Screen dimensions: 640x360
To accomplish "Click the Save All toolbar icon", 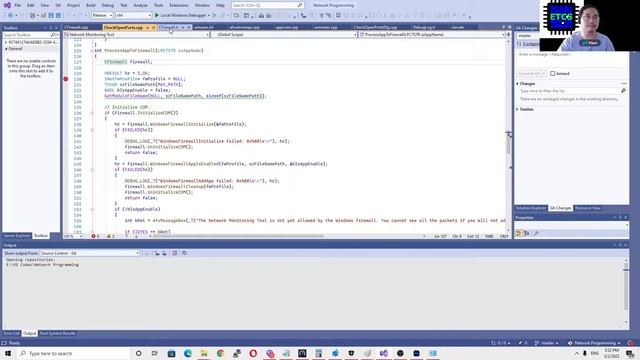I will (x=58, y=15).
